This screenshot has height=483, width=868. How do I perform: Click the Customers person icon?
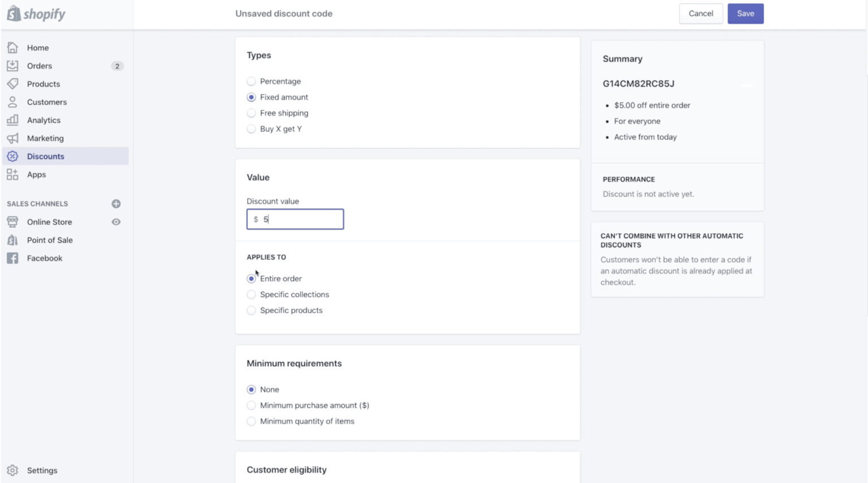point(12,102)
